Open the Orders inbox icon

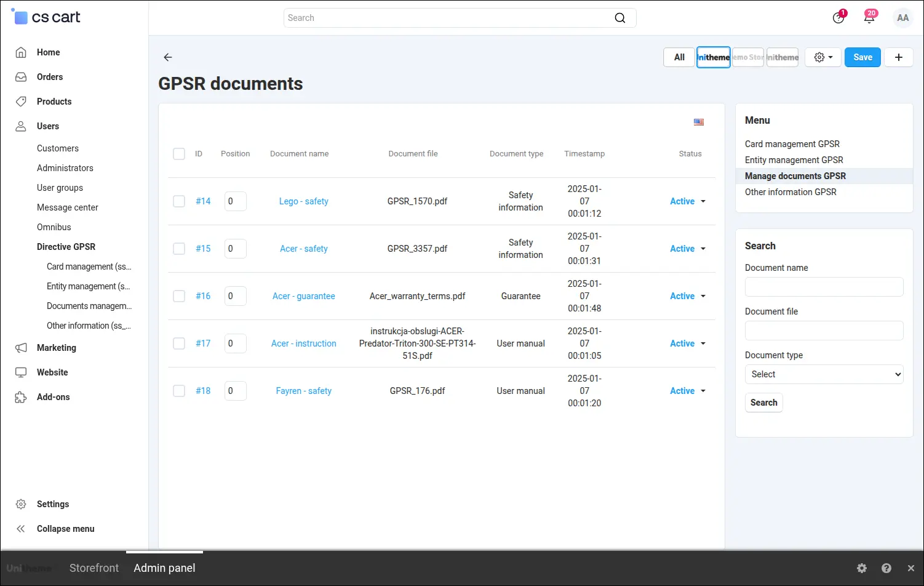(x=21, y=77)
